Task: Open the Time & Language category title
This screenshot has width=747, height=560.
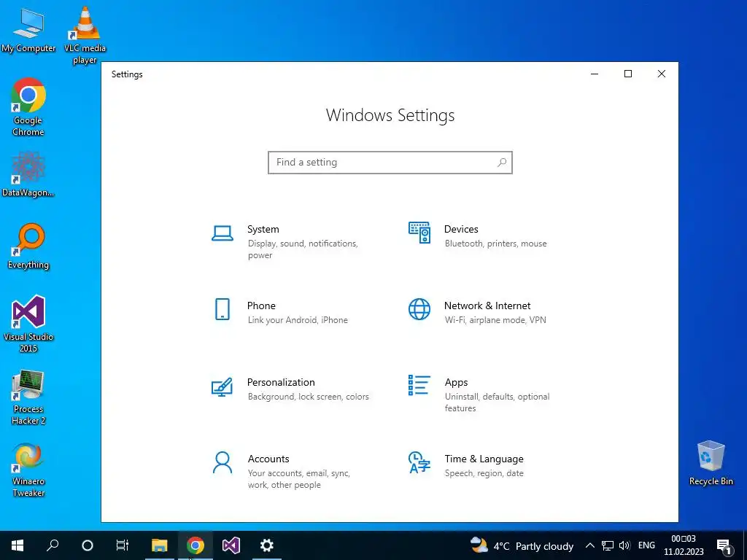Action: [484, 459]
